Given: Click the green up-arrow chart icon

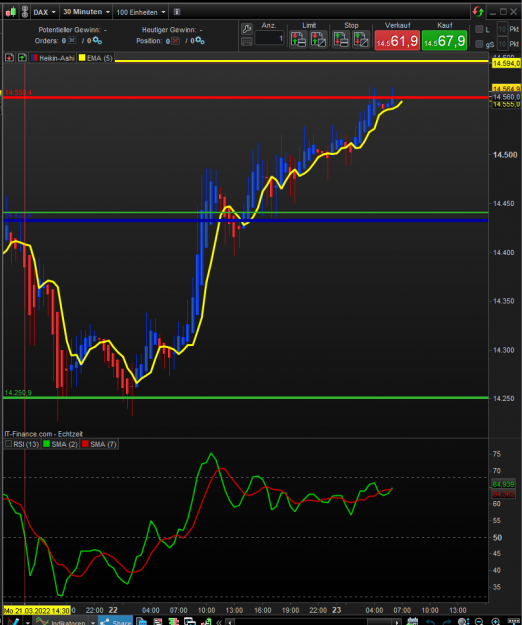Looking at the screenshot, I should (22, 58).
